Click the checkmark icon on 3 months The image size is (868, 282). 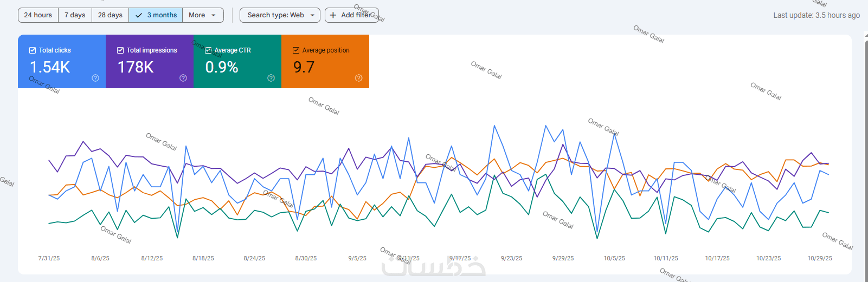pos(139,15)
